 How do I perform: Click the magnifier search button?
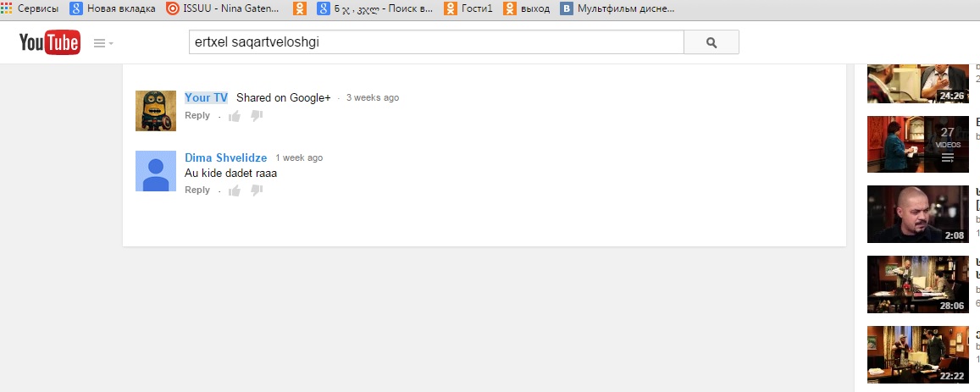711,42
